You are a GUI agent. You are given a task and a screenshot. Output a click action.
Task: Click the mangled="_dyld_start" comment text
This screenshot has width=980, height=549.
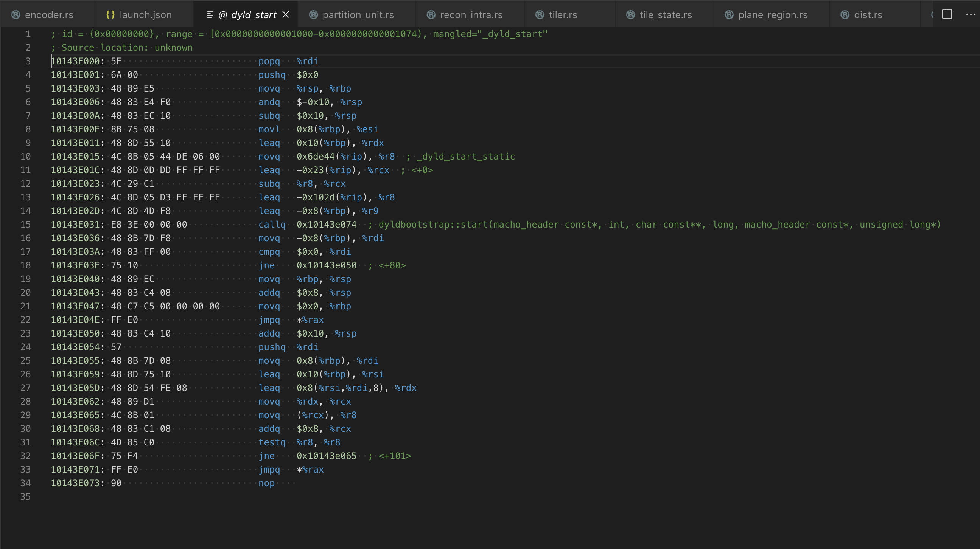pos(490,34)
